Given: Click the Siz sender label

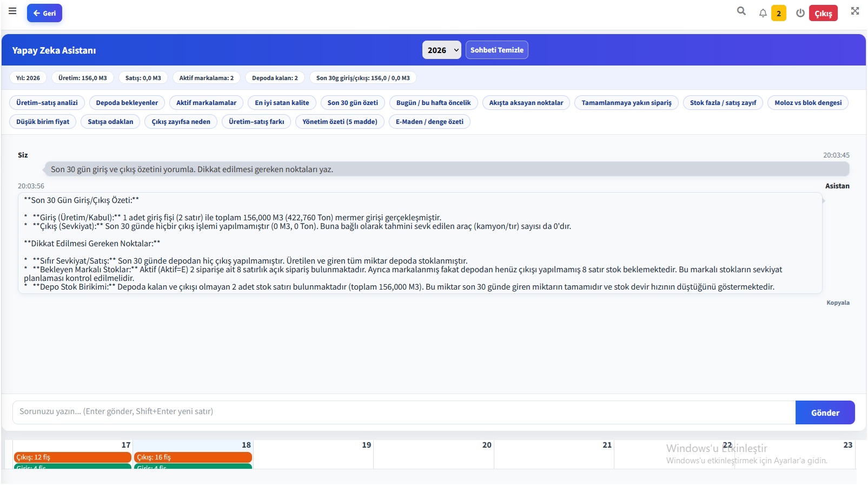Looking at the screenshot, I should 23,155.
